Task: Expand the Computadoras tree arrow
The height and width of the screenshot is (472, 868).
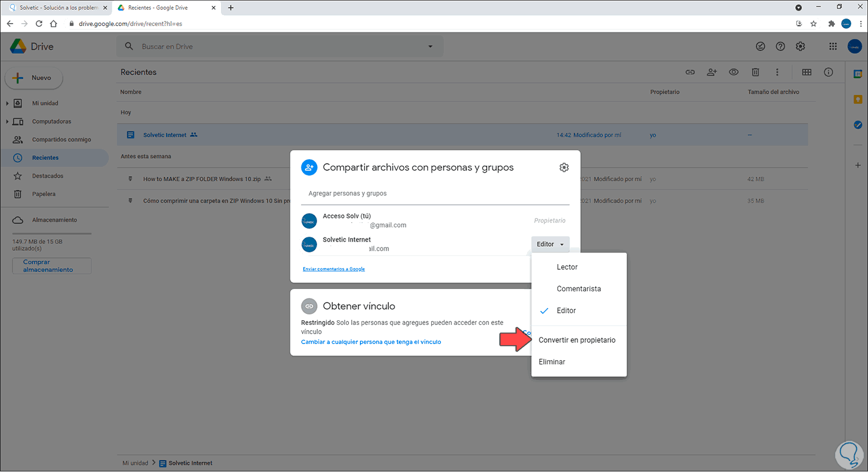Action: coord(7,122)
